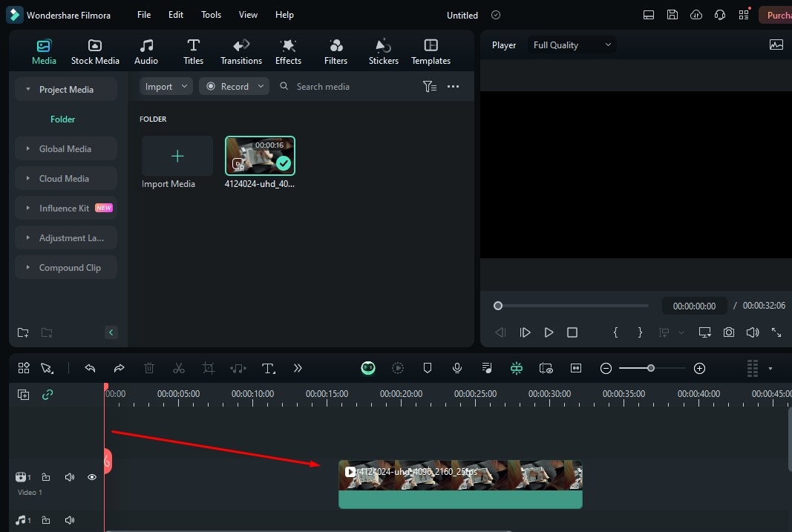This screenshot has width=792, height=532.
Task: Hide the Video 1 track with the eye icon
Action: [92, 477]
